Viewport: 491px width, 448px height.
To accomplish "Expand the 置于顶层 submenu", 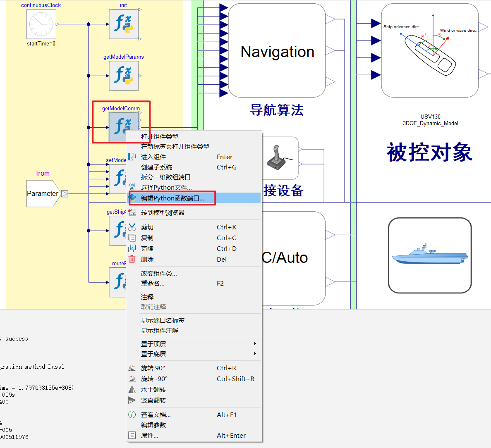I will click(194, 344).
